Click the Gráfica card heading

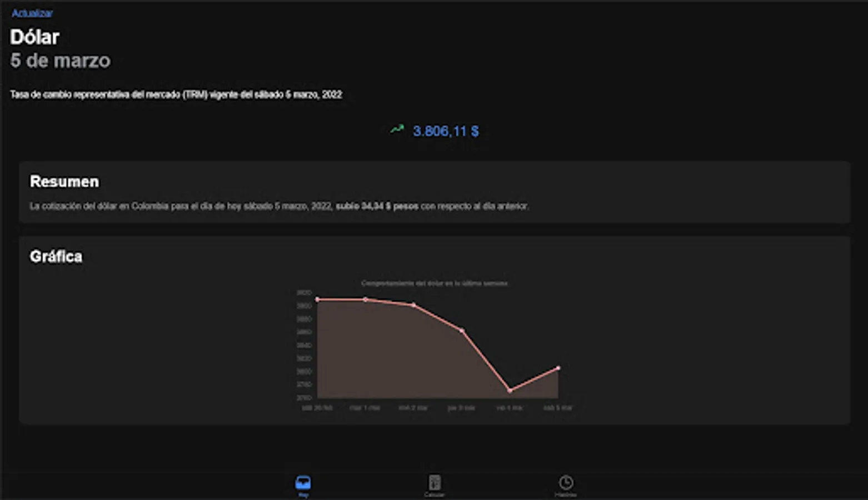click(x=56, y=256)
